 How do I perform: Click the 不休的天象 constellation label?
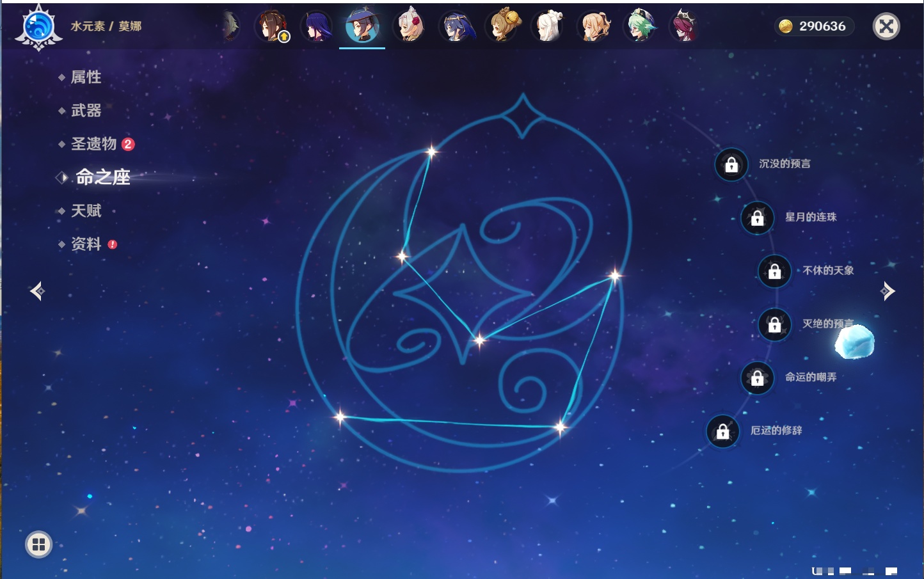pyautogui.click(x=829, y=271)
